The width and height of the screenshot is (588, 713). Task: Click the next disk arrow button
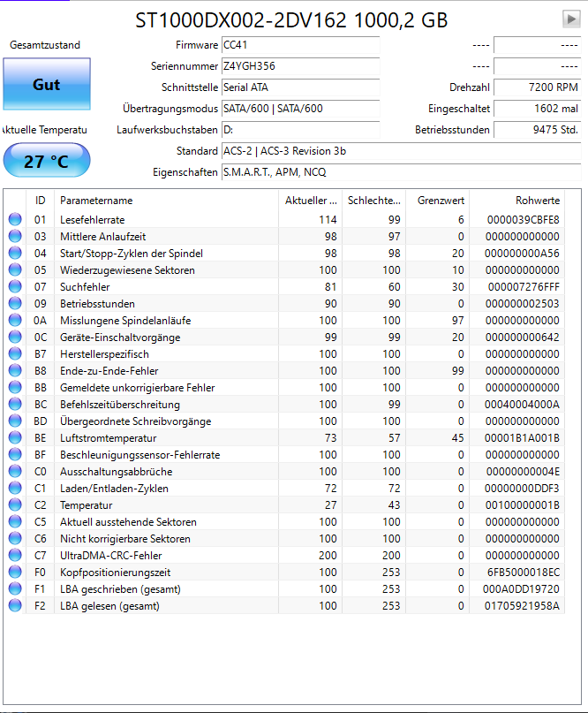tap(571, 19)
